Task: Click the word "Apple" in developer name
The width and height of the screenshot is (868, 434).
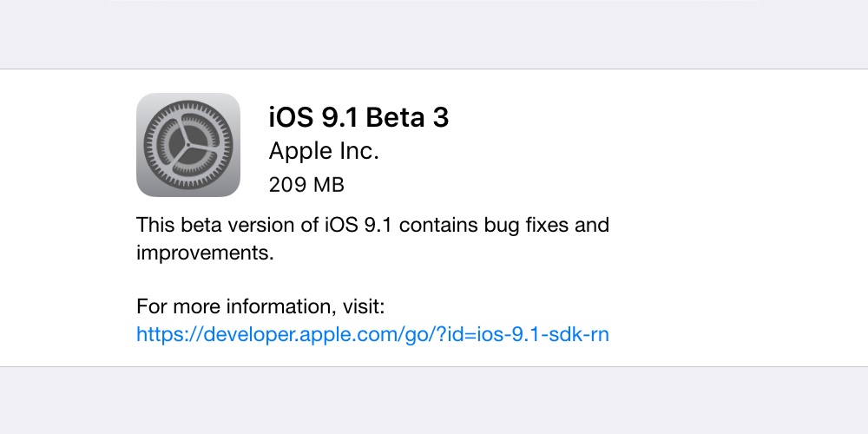Action: [x=295, y=151]
